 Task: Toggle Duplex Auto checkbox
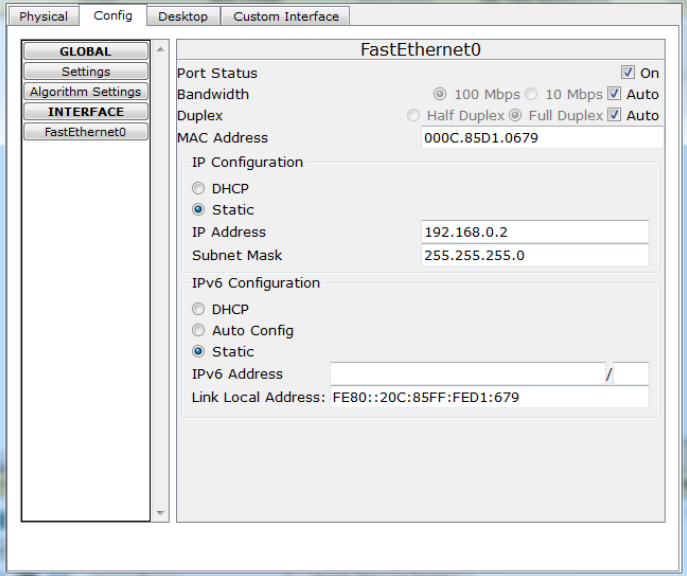tap(614, 115)
